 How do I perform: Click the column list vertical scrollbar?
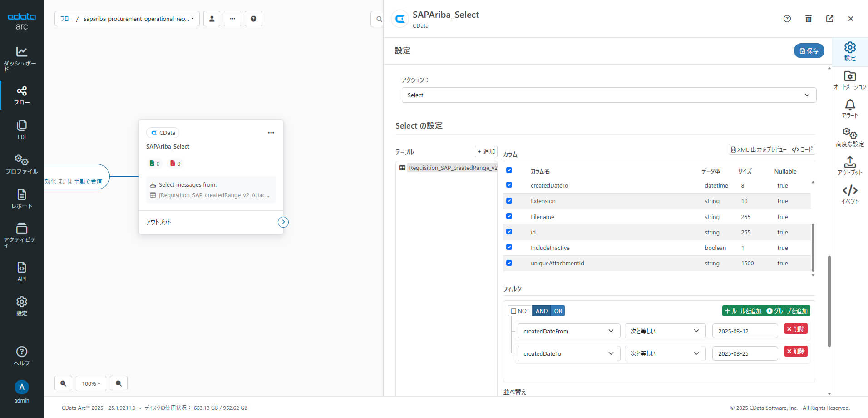[813, 247]
